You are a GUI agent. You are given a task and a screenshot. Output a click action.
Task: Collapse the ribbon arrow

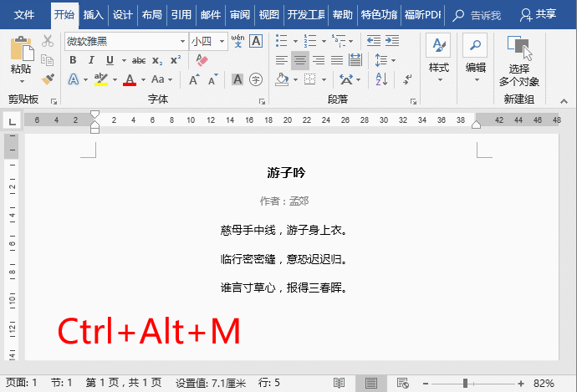(x=564, y=101)
